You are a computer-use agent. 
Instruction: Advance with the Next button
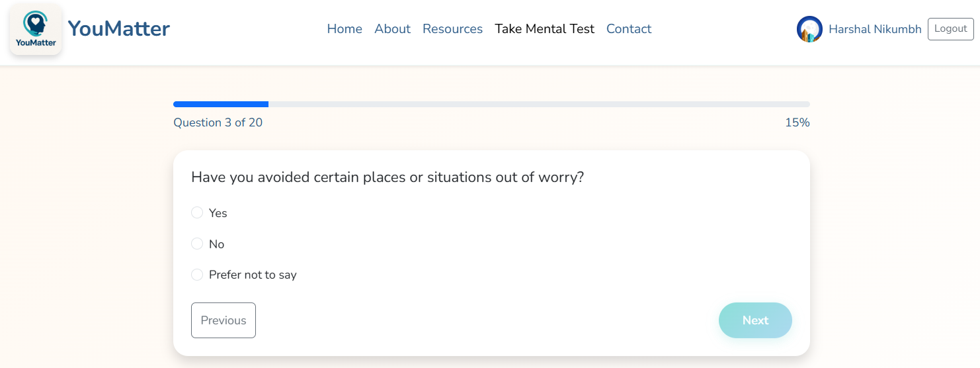point(755,320)
